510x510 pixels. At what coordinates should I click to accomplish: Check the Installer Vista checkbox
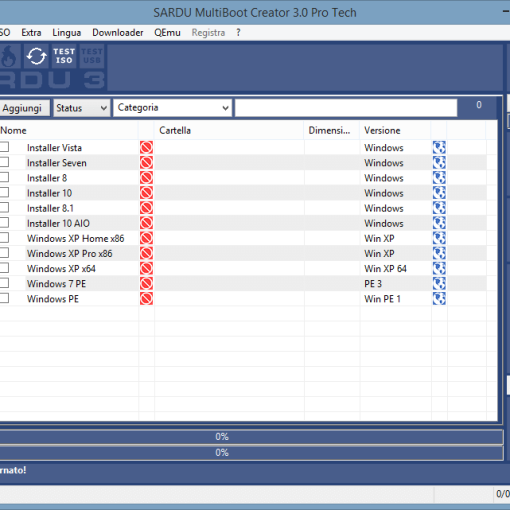click(4, 147)
